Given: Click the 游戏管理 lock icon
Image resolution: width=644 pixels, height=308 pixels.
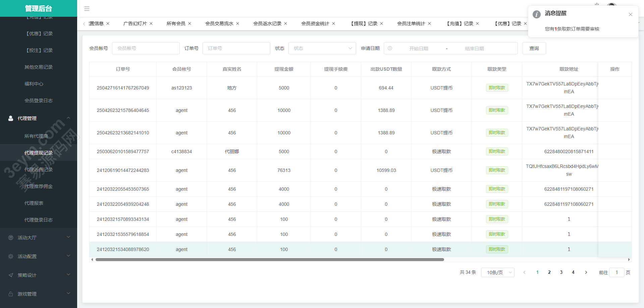Looking at the screenshot, I should click(11, 294).
